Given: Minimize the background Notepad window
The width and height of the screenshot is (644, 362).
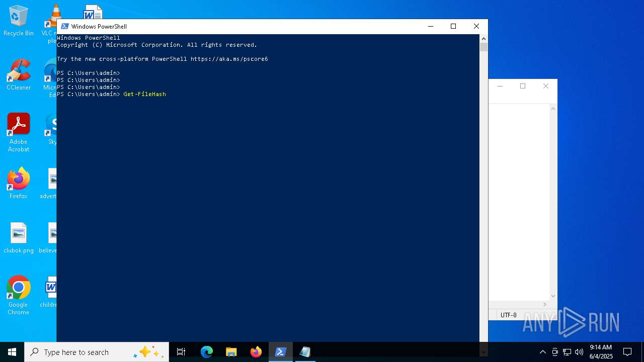Looking at the screenshot, I should tap(500, 86).
